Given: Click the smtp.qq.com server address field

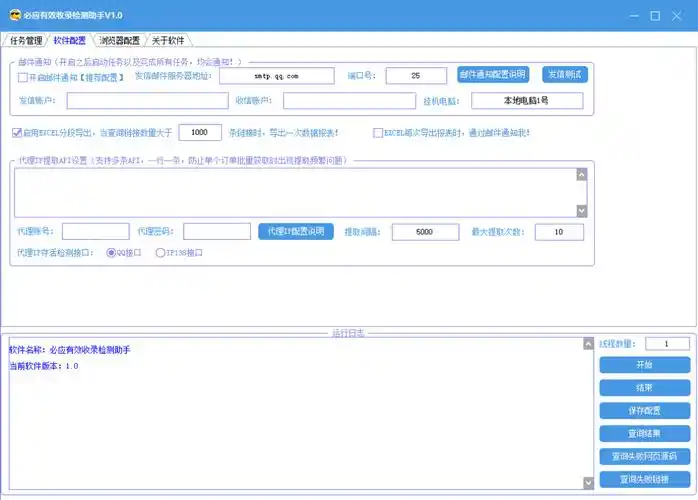Looking at the screenshot, I should 276,76.
